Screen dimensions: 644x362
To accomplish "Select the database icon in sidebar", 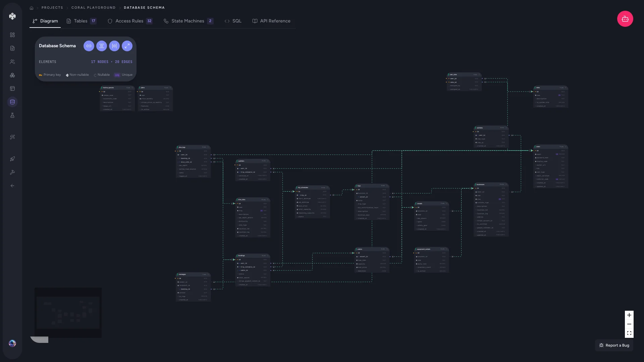I will click(x=12, y=102).
